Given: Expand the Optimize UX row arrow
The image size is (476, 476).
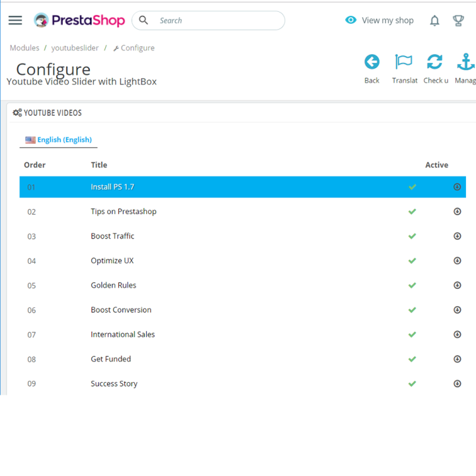Looking at the screenshot, I should pyautogui.click(x=457, y=260).
